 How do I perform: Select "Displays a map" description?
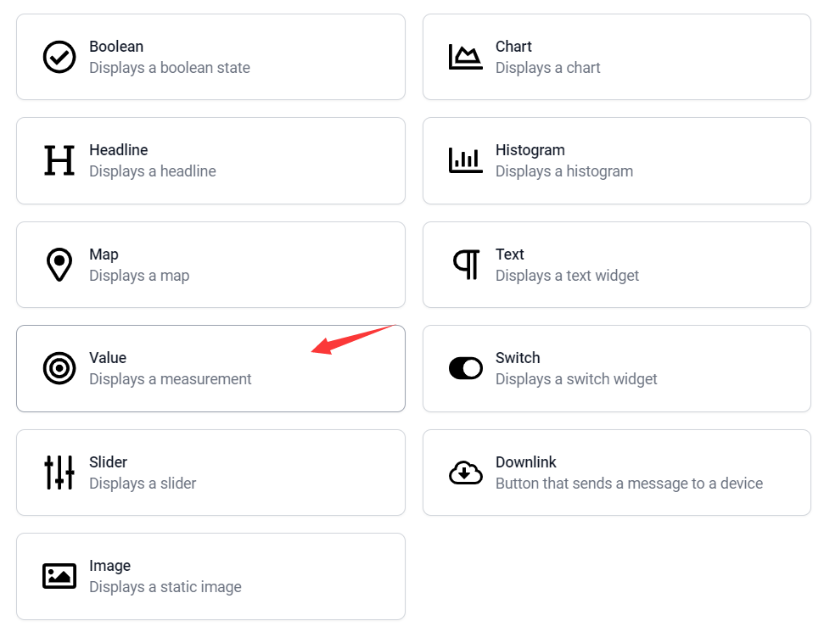click(139, 275)
